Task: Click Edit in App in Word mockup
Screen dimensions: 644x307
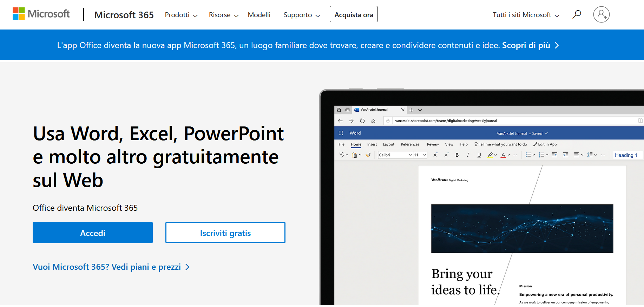Action: pos(545,144)
